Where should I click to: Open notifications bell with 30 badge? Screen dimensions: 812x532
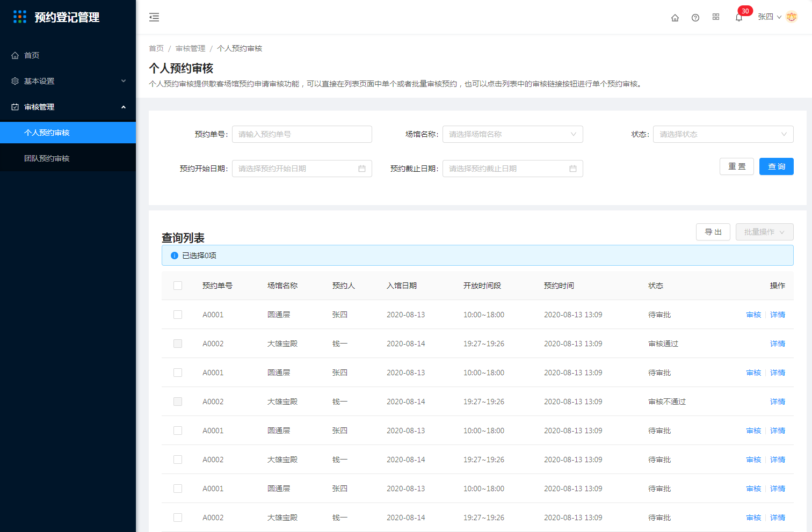[740, 17]
